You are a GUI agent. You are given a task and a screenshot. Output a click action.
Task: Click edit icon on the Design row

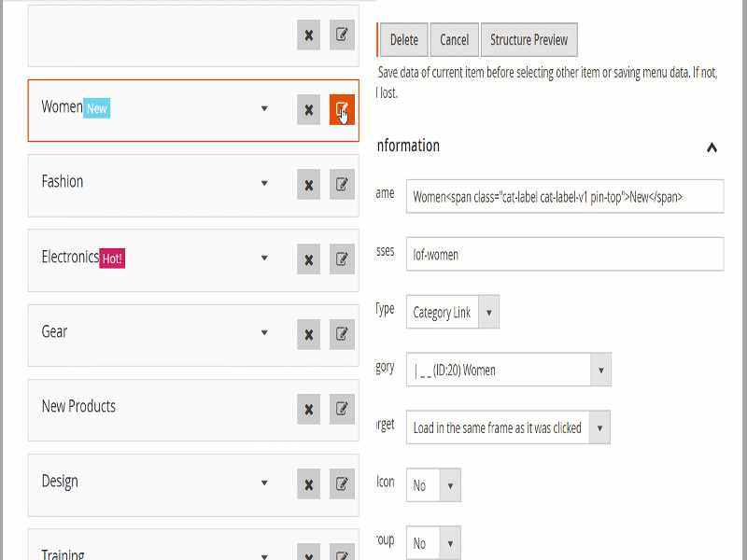(342, 483)
